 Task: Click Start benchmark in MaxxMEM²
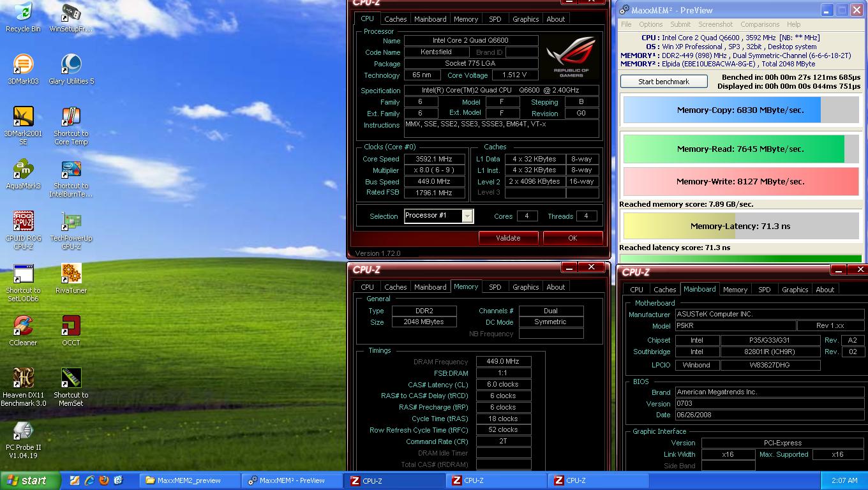tap(664, 82)
